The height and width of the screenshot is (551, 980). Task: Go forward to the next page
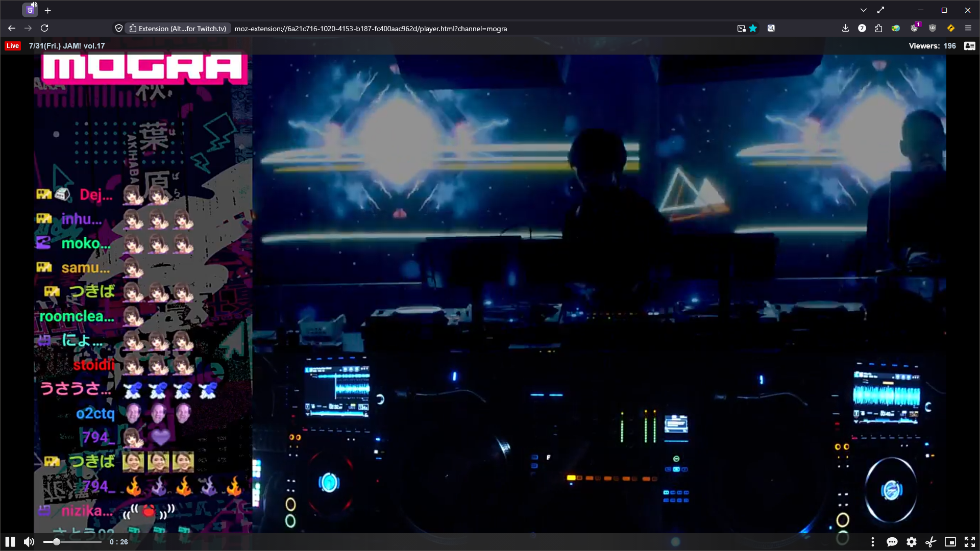tap(28, 29)
